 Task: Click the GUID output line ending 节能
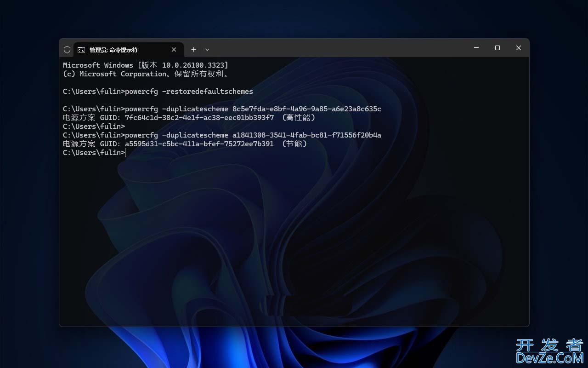[x=185, y=144]
